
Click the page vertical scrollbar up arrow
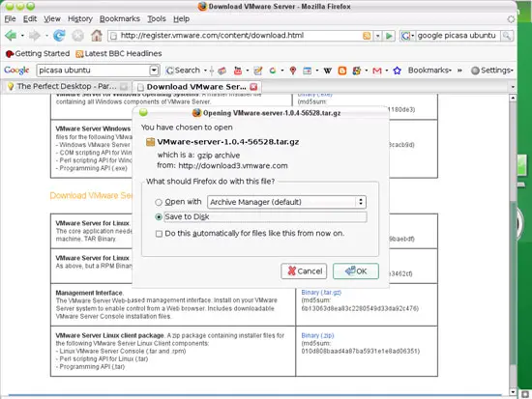(513, 98)
